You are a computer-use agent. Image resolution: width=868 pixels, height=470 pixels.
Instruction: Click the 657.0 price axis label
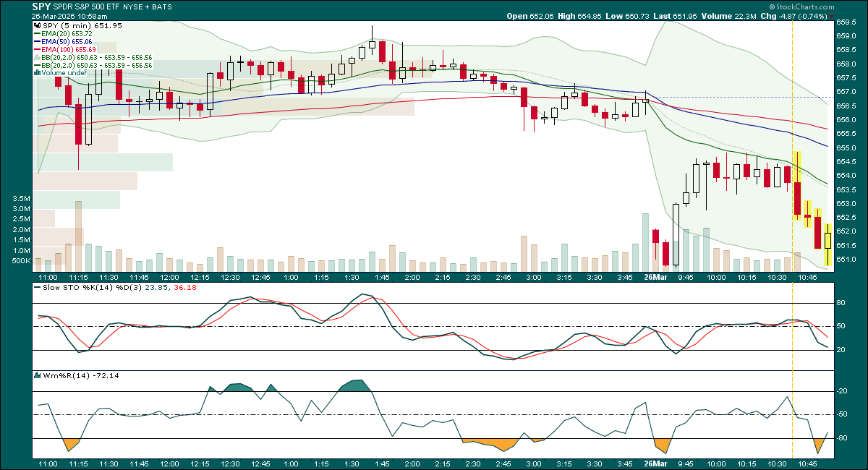848,92
